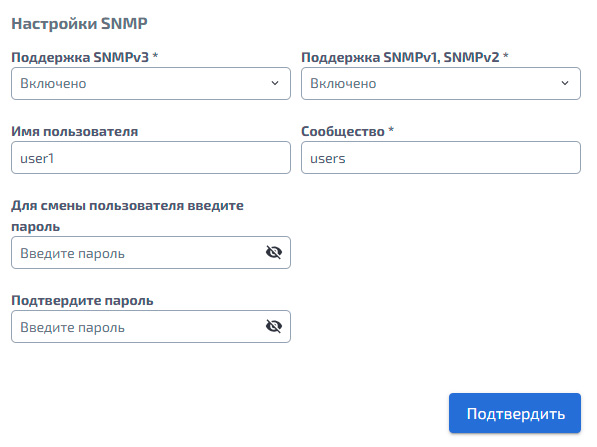597x447 pixels.
Task: Click the Сообщество field with users
Action: (x=441, y=158)
